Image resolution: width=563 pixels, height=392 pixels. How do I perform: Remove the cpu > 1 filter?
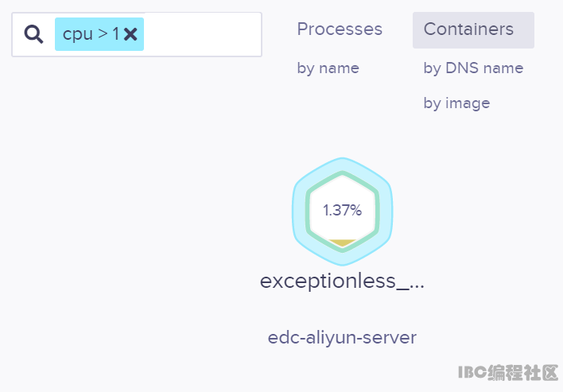point(130,34)
